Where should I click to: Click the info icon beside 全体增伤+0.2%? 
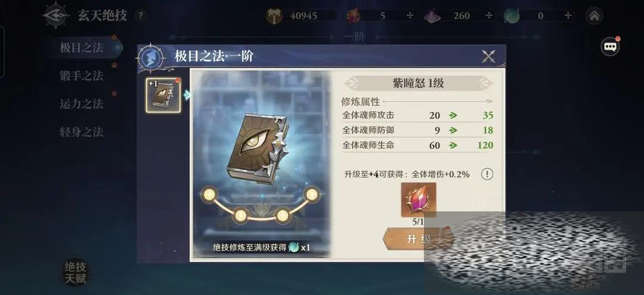[x=487, y=174]
